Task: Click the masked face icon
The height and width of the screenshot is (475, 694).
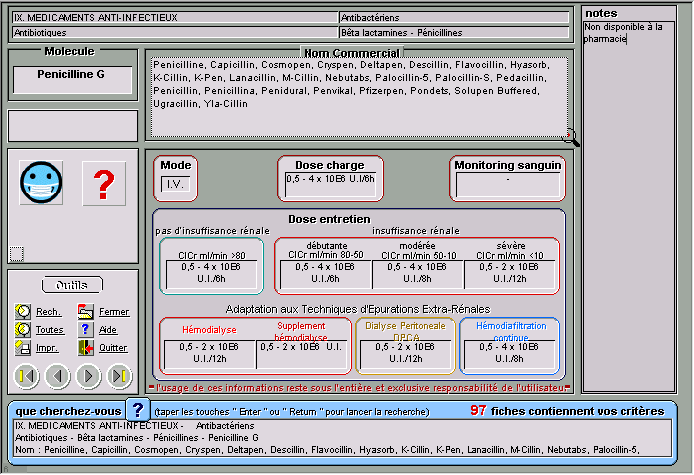Action: coord(41,182)
